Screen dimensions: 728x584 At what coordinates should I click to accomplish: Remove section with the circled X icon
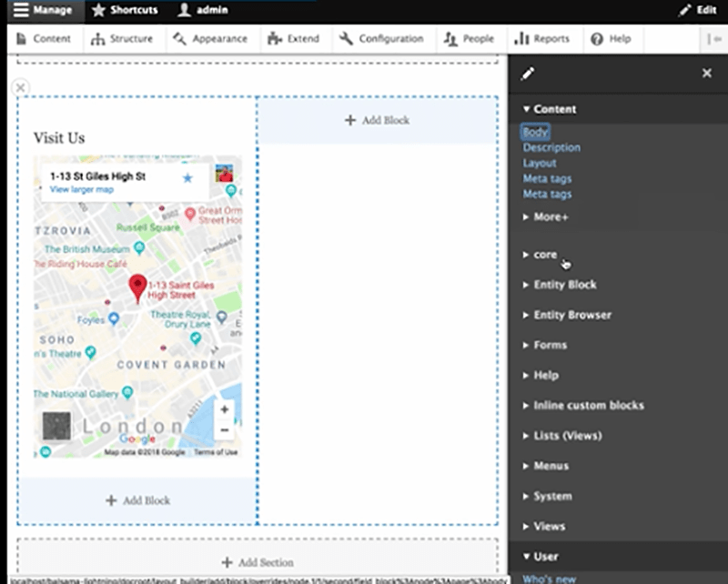pos(20,87)
